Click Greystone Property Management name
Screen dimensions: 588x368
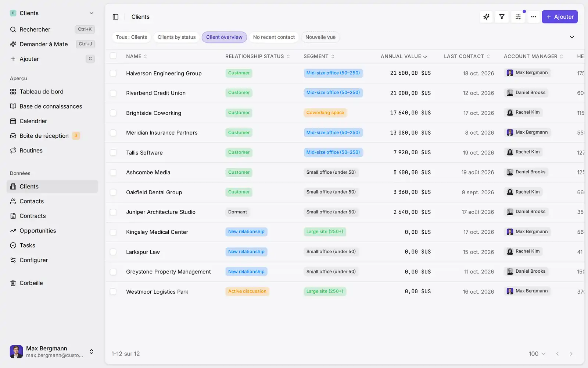[x=168, y=272]
